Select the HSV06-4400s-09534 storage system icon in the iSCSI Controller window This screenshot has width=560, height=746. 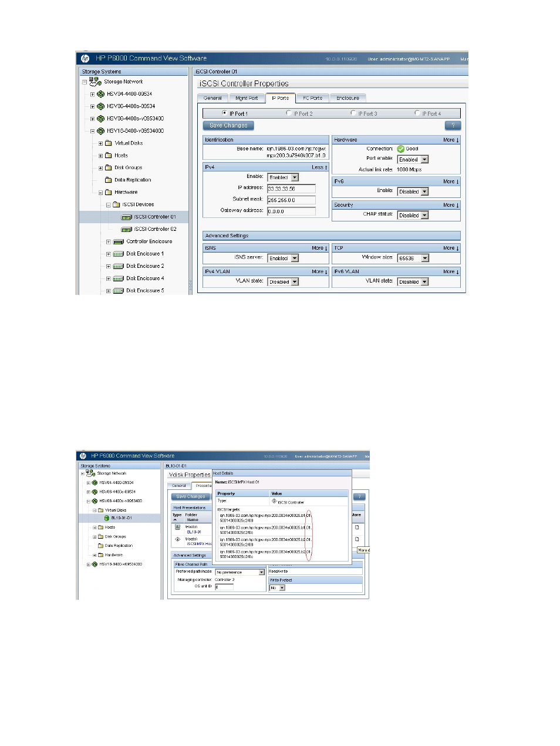101,106
